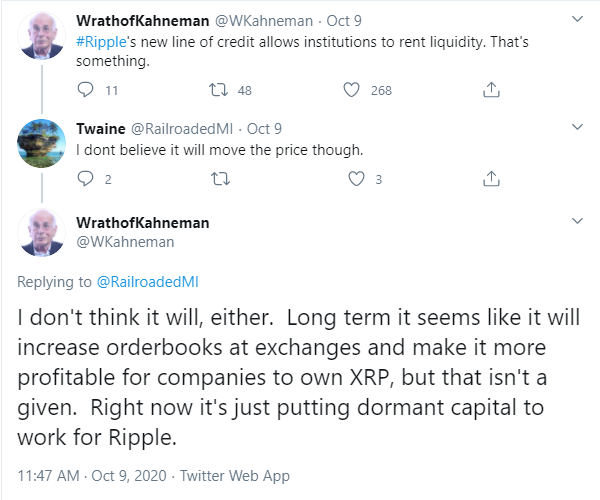This screenshot has width=600, height=500.
Task: Open the #Ripple hashtag link
Action: [x=101, y=42]
